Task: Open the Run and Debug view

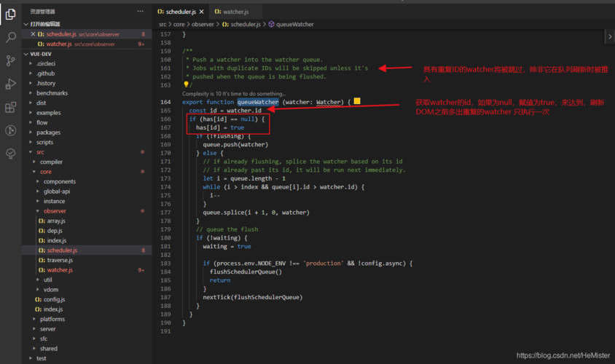Action: pos(11,84)
